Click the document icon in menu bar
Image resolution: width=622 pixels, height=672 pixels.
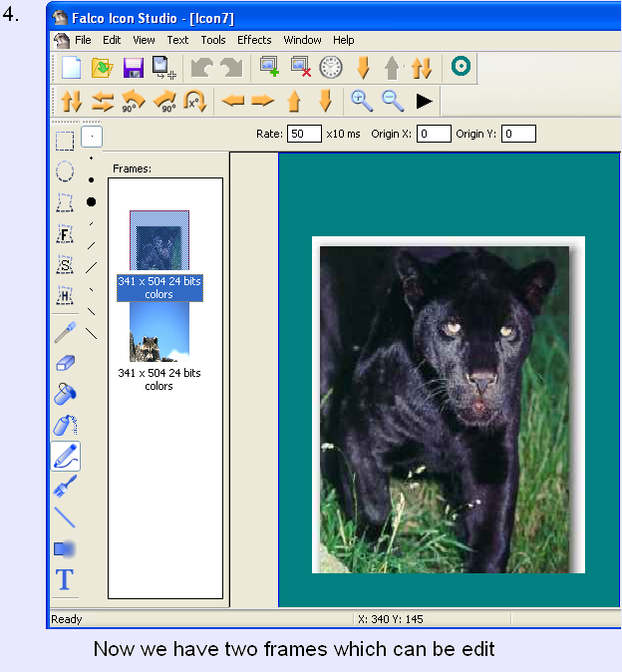click(62, 41)
